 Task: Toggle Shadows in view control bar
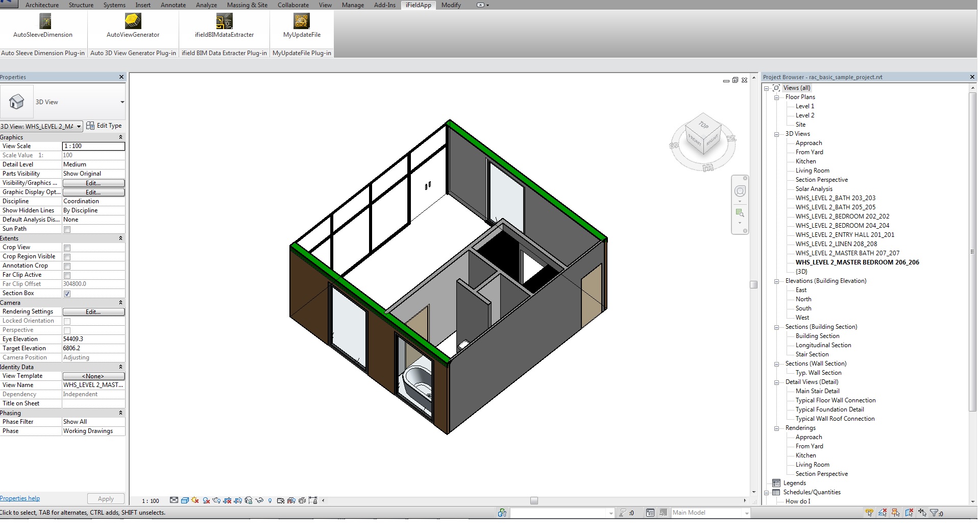206,500
